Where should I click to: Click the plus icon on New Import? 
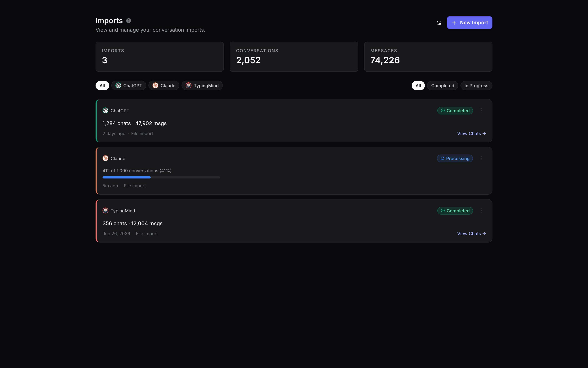tap(454, 23)
